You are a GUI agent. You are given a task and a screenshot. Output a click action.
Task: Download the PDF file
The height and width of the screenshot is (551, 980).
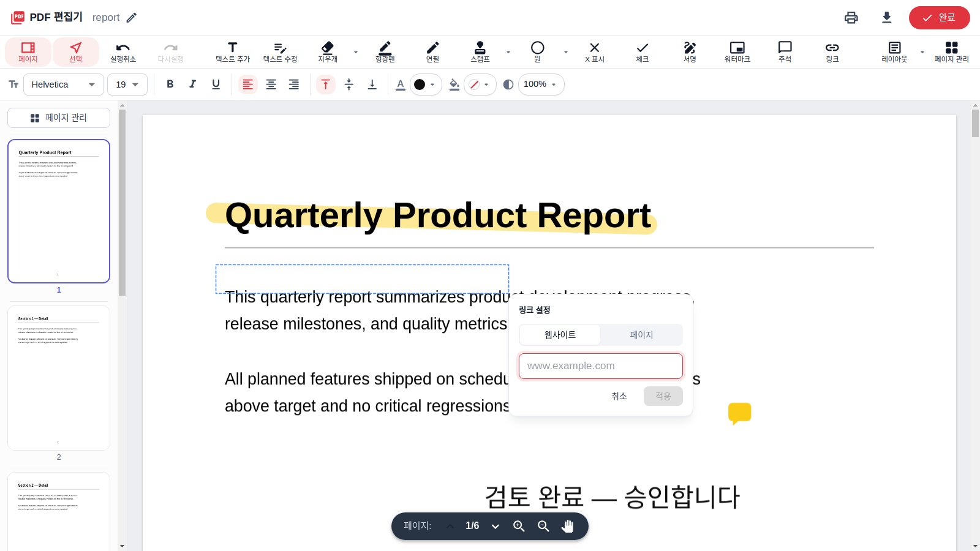tap(886, 18)
